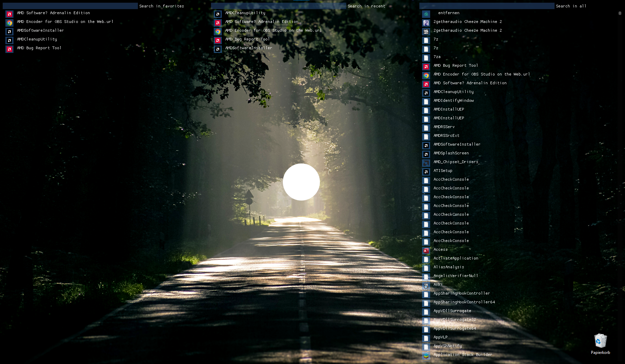Click the scrollbar thumb beside entfernen
This screenshot has height=364, width=625.
[x=620, y=13]
